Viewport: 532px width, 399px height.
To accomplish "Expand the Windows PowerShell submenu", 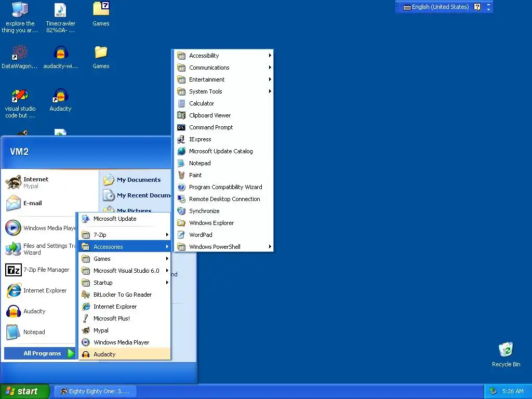I will [223, 247].
